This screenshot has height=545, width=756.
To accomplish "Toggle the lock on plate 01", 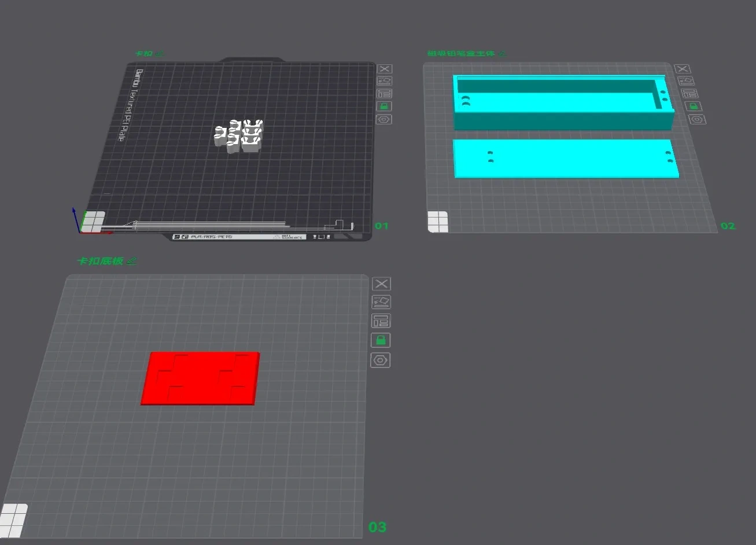I will [385, 106].
